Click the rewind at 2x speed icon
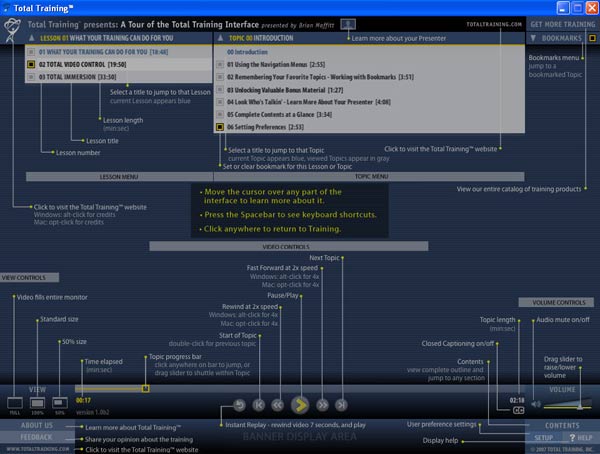 tap(277, 405)
